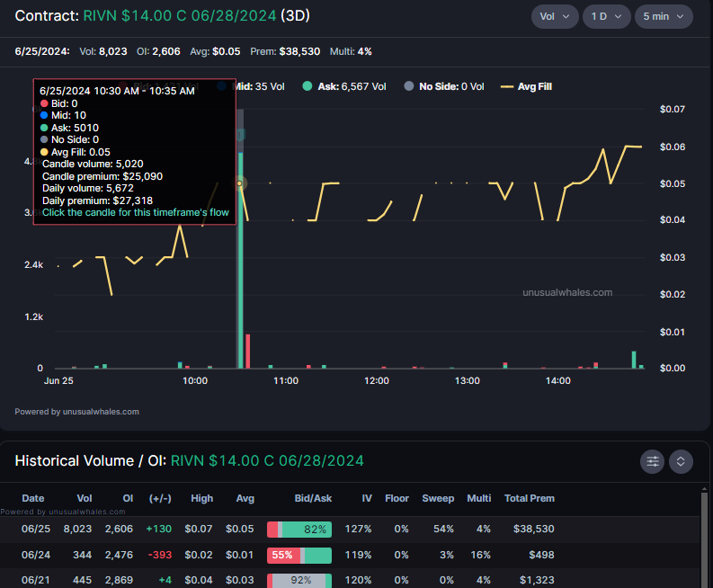
Task: Open the 1 D range dropdown
Action: [x=606, y=17]
